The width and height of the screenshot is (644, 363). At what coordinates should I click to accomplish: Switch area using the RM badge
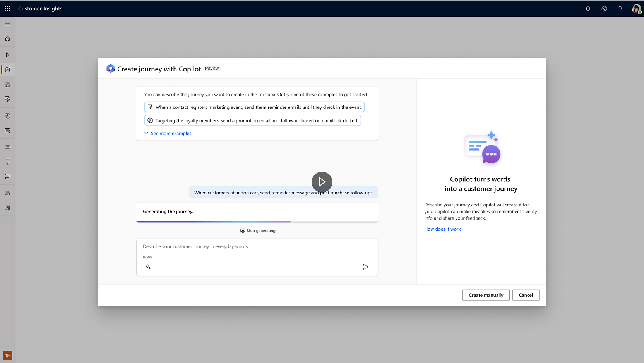[x=7, y=356]
